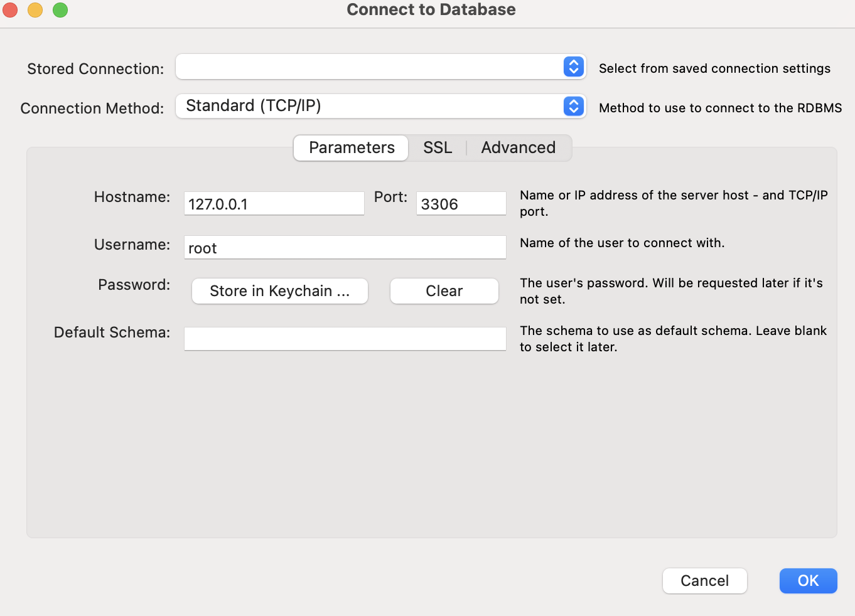
Task: Confirm connection with the OK button
Action: click(809, 581)
